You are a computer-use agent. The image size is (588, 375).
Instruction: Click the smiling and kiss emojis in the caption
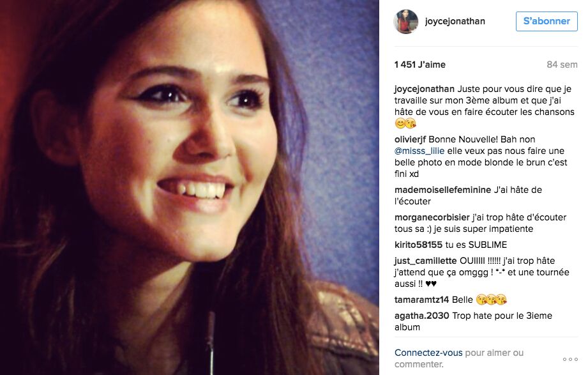click(406, 123)
